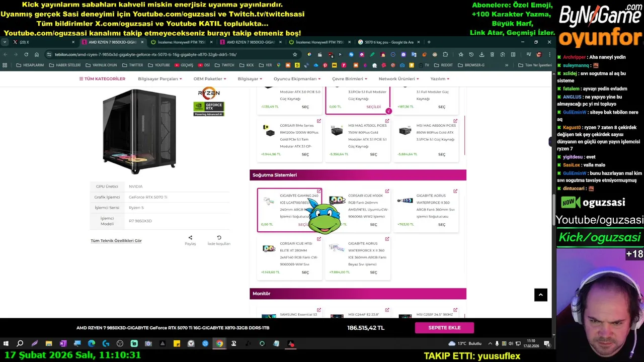
Task: Open the taskbar notification center icon
Action: pos(547,344)
